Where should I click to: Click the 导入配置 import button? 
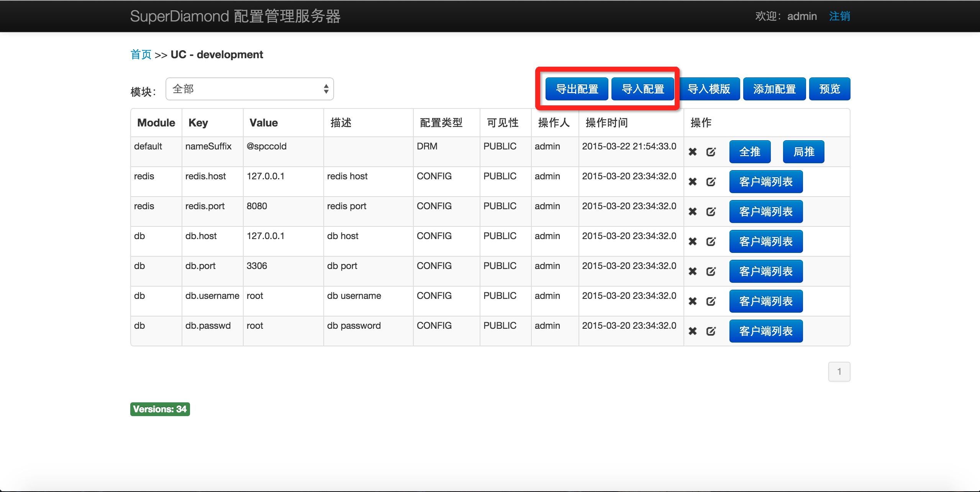coord(642,89)
